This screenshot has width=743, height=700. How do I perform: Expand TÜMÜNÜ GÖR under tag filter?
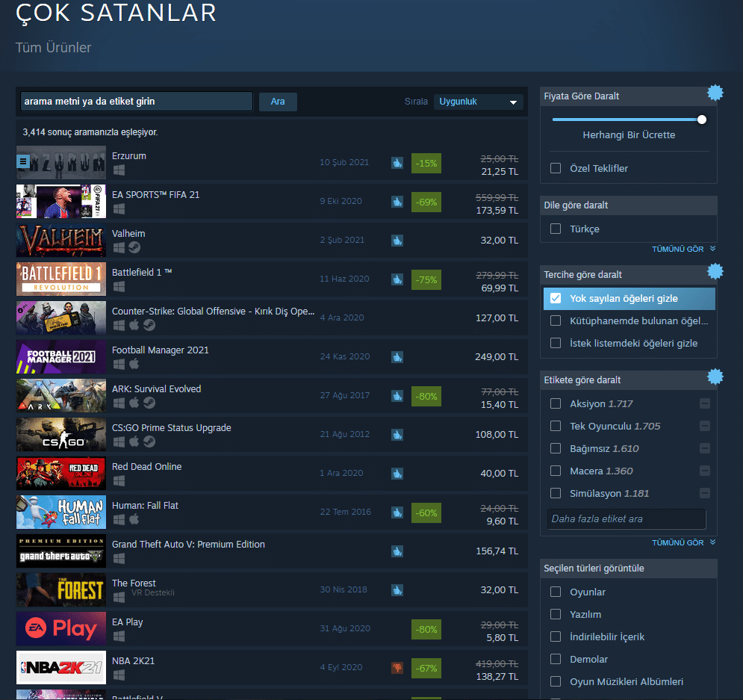[683, 542]
